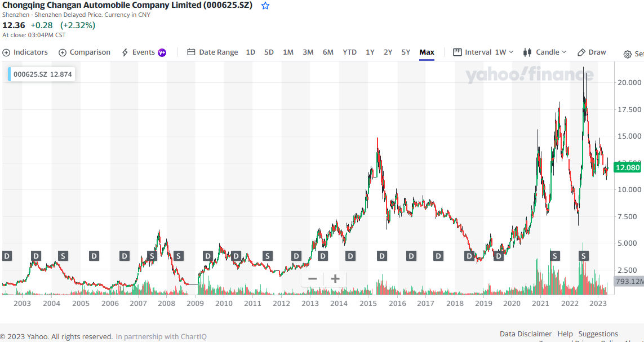Open the Events options

coord(144,52)
